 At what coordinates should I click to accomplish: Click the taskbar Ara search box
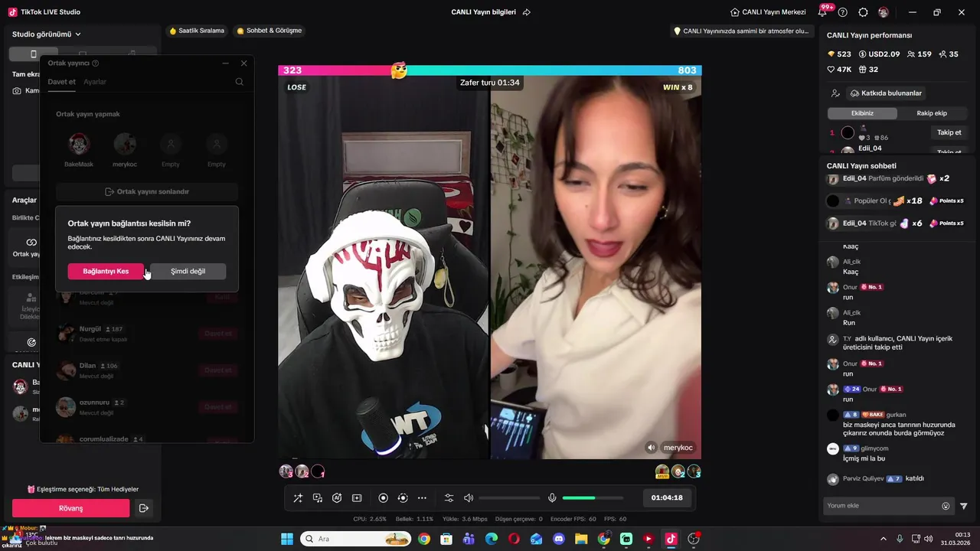click(x=355, y=539)
